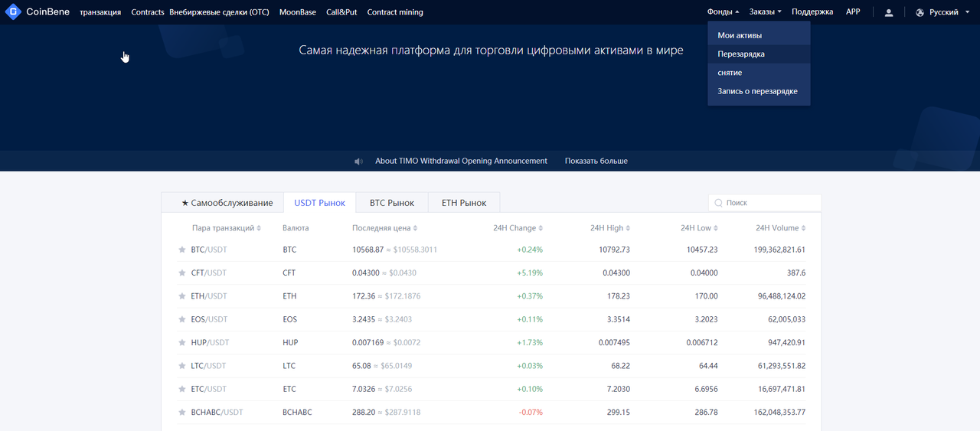Open the BTC/USDT trading pair
The width and height of the screenshot is (980, 431).
pos(209,250)
